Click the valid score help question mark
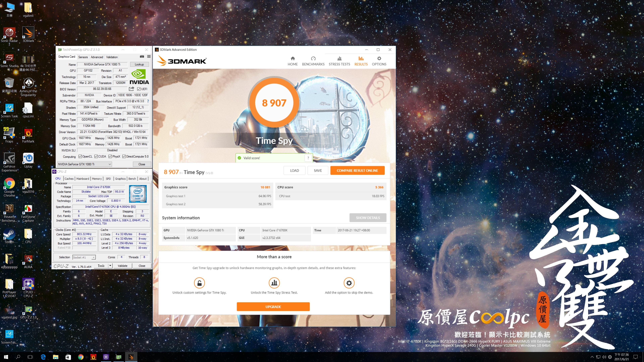 point(308,158)
